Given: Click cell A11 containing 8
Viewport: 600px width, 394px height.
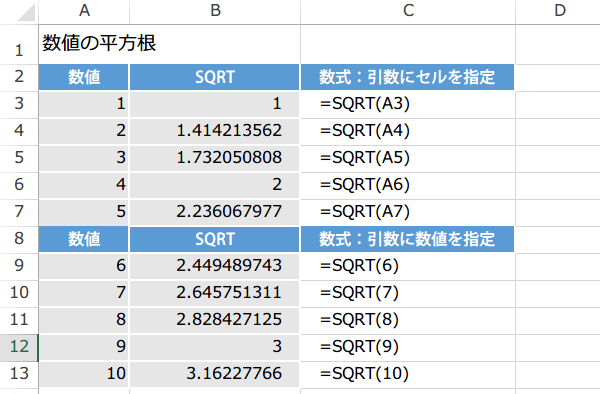Looking at the screenshot, I should [83, 320].
